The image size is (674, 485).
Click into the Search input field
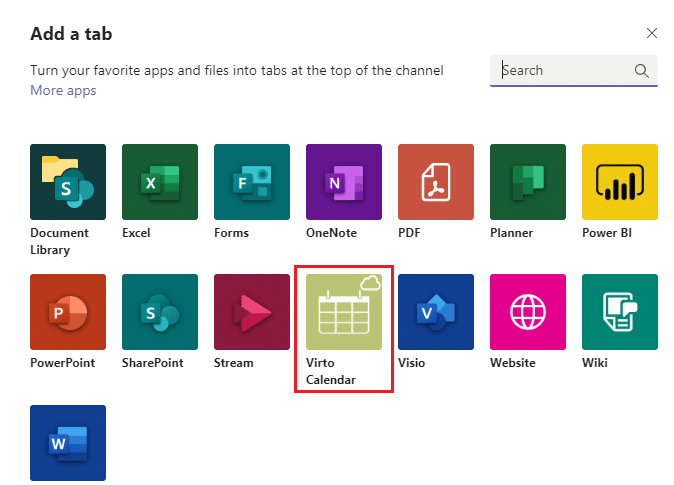click(564, 71)
